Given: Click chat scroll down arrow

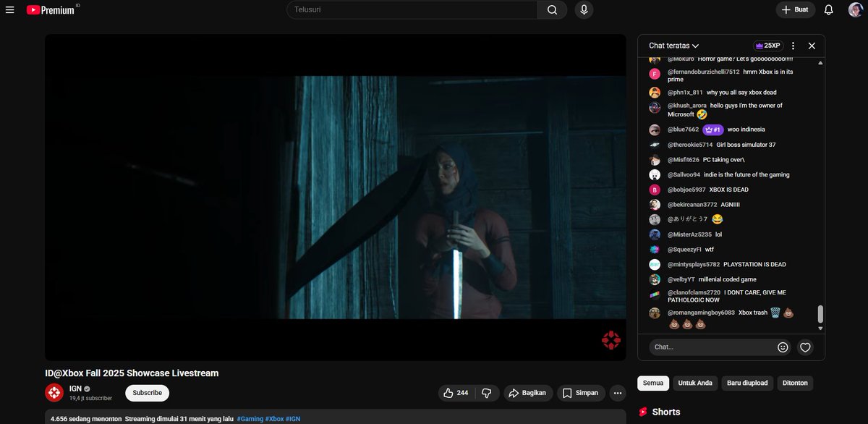Looking at the screenshot, I should click(820, 328).
